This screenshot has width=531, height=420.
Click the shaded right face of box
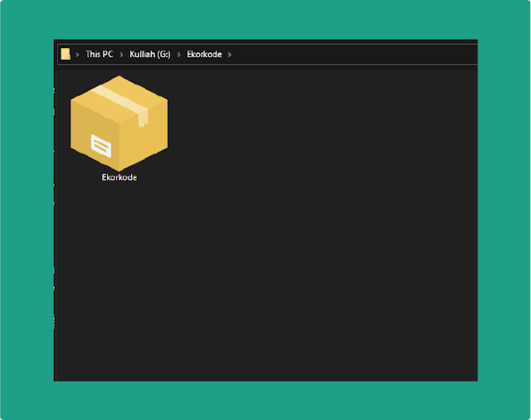coord(144,139)
